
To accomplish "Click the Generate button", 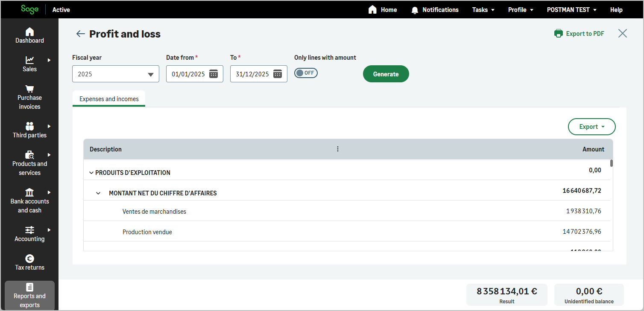I will tap(386, 74).
